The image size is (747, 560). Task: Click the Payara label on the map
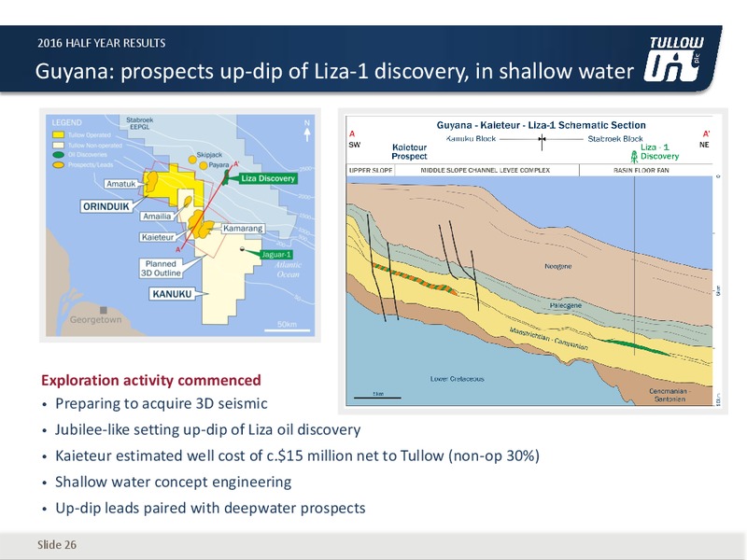pyautogui.click(x=219, y=165)
